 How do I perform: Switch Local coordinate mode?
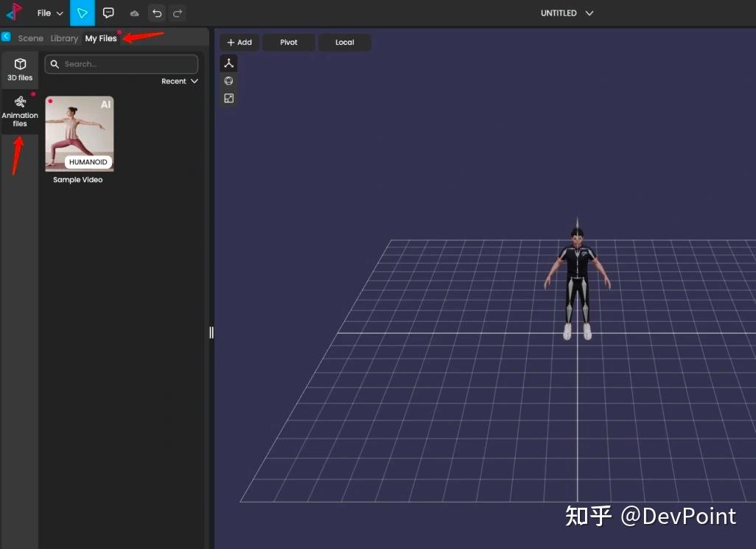point(344,42)
